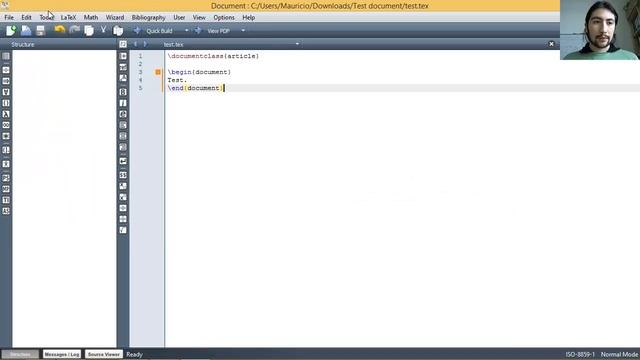
Task: Open the LaTeX menu
Action: [69, 18]
